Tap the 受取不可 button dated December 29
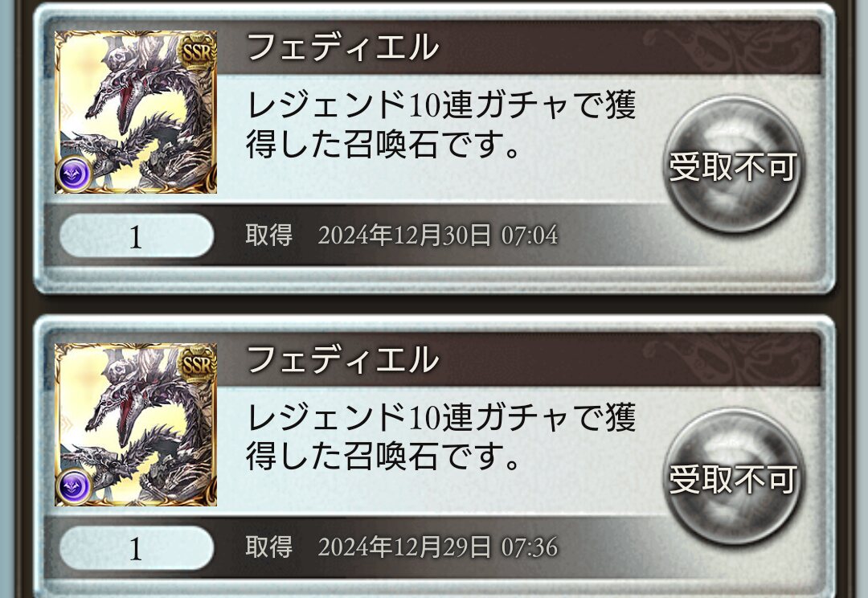 (x=733, y=477)
